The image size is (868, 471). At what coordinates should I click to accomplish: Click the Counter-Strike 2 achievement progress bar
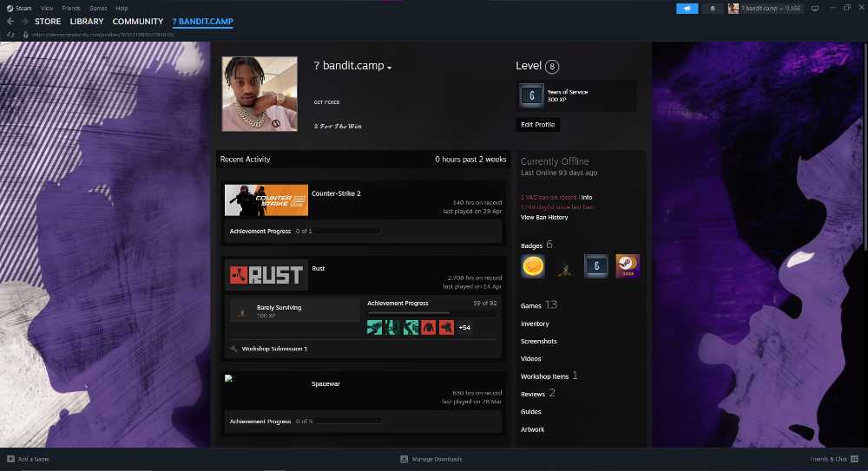click(x=348, y=232)
